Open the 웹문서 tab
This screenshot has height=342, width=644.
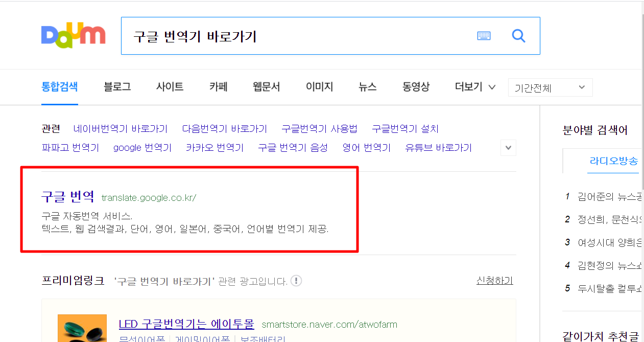coord(266,87)
